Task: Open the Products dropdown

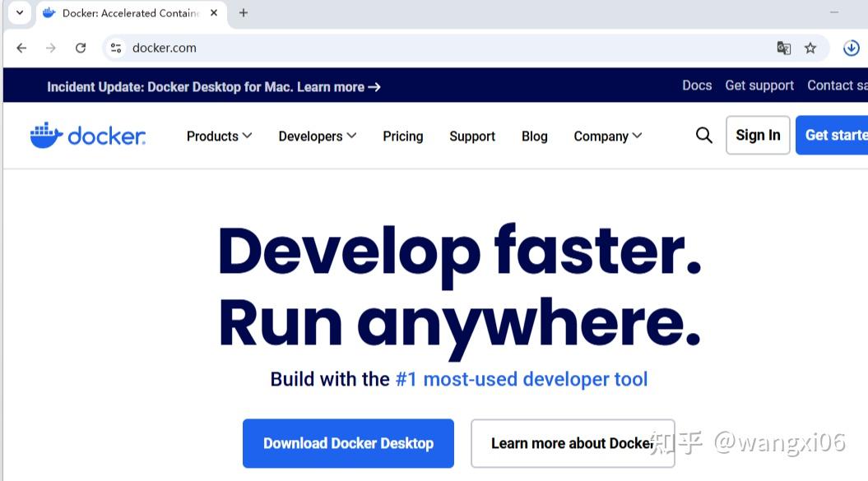Action: click(218, 136)
